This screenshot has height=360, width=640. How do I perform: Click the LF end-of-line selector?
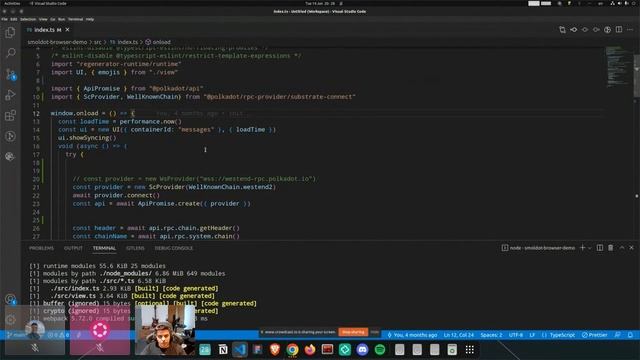pos(532,335)
